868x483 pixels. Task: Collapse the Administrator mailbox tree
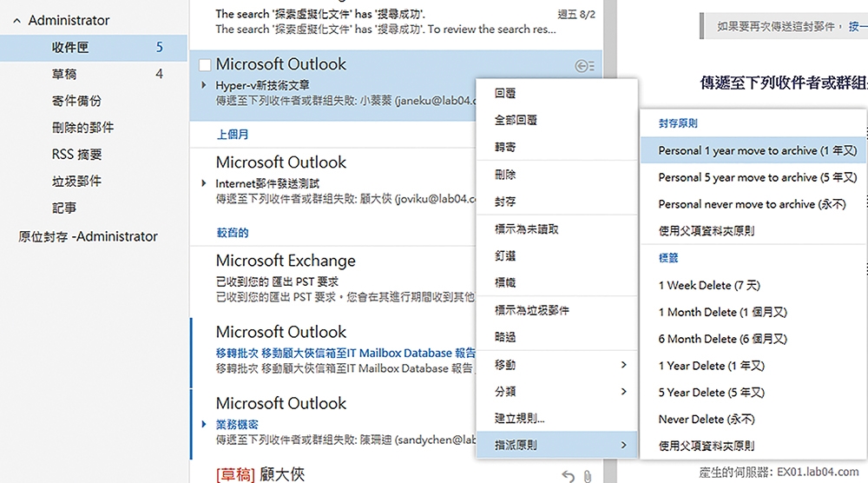[x=17, y=21]
